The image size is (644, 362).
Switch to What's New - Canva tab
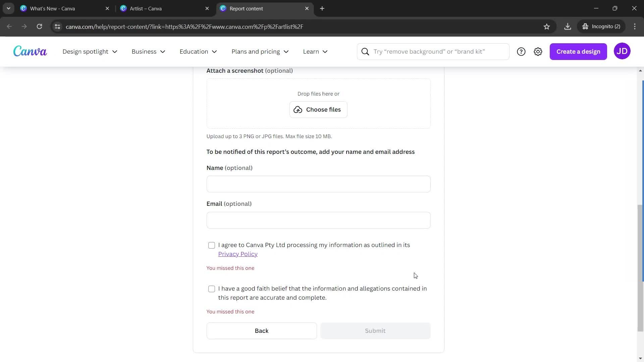[x=65, y=8]
